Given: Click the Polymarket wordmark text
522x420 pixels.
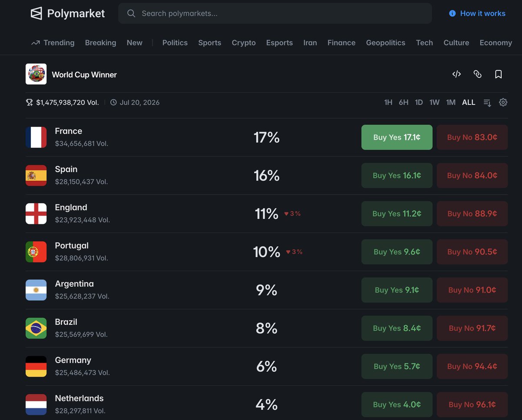Looking at the screenshot, I should [x=76, y=13].
